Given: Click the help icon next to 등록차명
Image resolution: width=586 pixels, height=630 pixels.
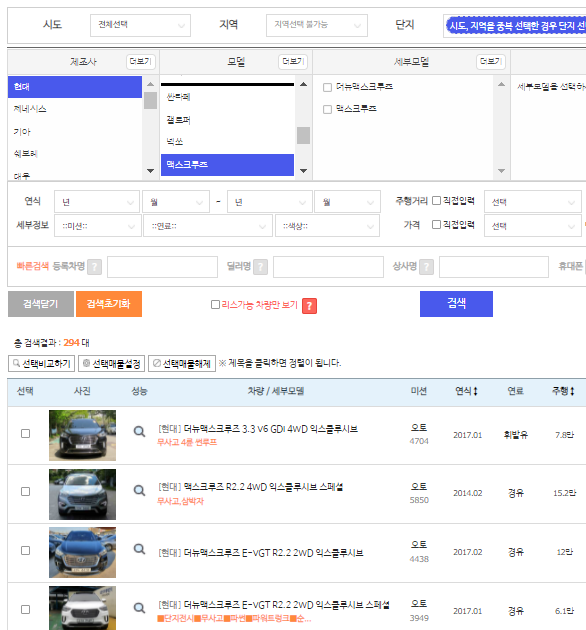Looking at the screenshot, I should 94,267.
